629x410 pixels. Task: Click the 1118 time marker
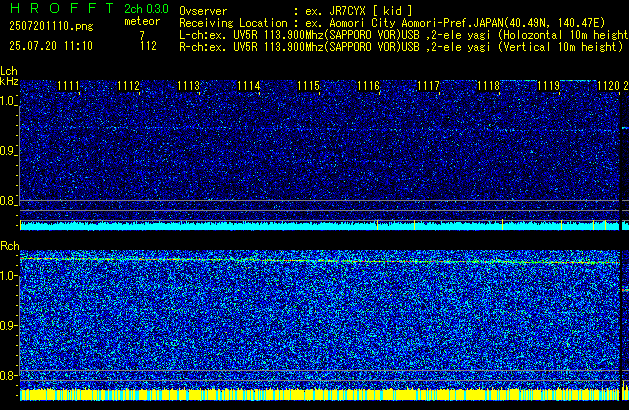488,86
